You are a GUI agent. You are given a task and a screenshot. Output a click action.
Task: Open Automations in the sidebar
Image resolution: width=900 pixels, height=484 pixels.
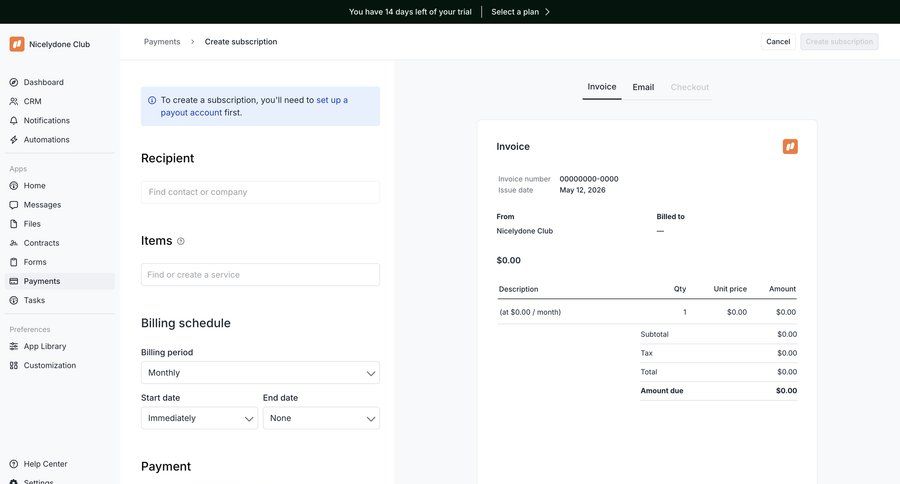click(x=60, y=140)
